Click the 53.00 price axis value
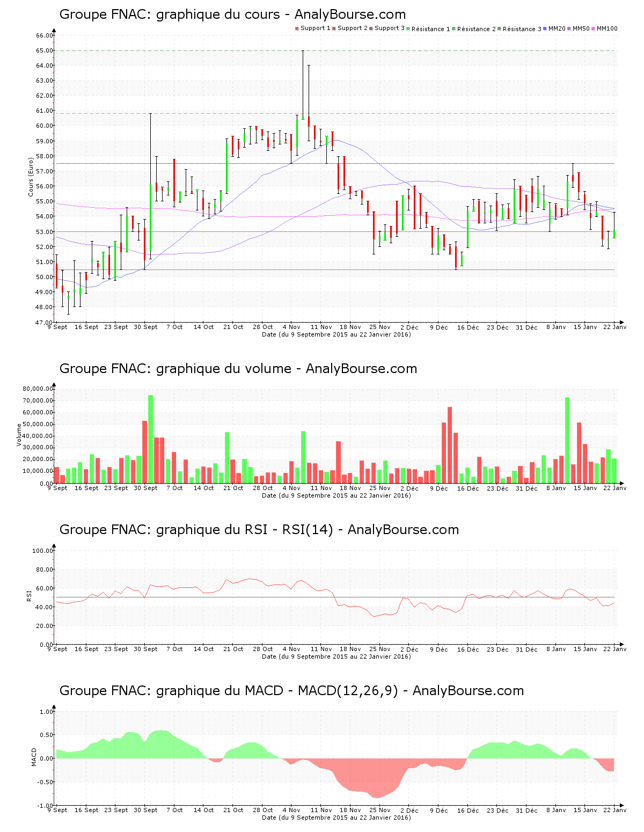The height and width of the screenshot is (832, 644). click(x=45, y=232)
